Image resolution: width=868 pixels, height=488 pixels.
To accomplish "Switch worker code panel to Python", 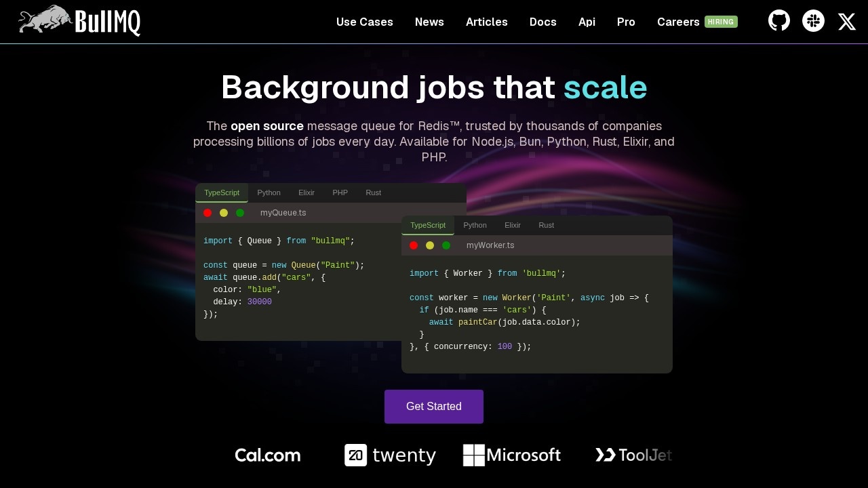I will (x=475, y=225).
